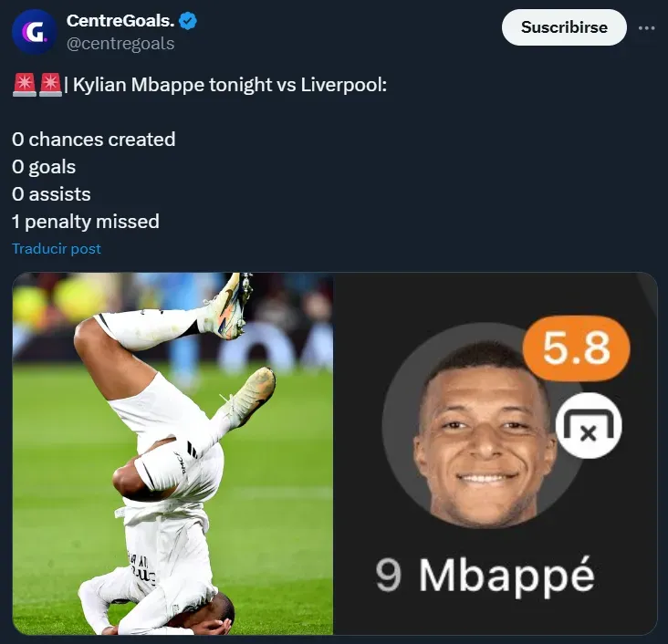This screenshot has height=644, width=668.
Task: Click the Traducir post link
Action: tap(57, 248)
